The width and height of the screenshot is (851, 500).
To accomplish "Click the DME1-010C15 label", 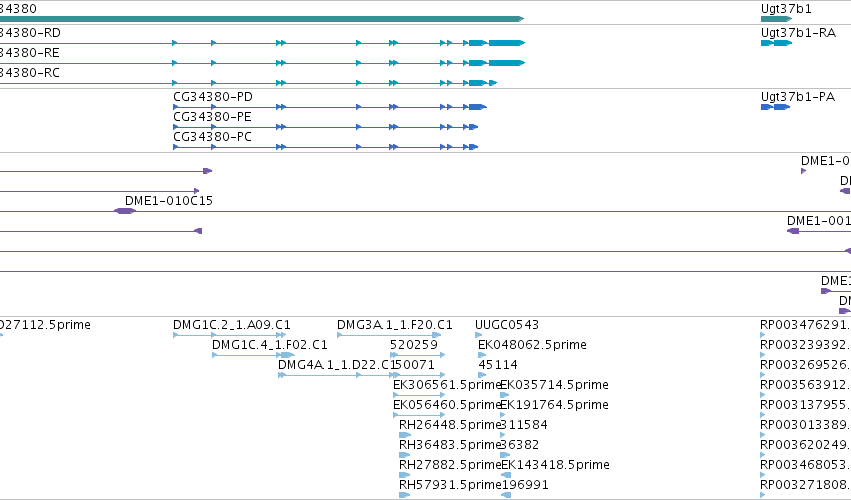I will (169, 201).
